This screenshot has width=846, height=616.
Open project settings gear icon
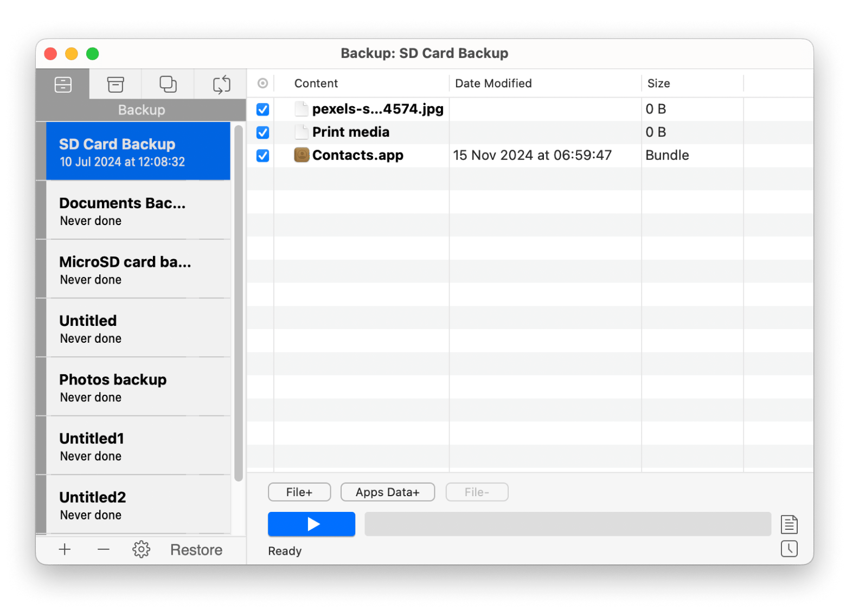(141, 549)
